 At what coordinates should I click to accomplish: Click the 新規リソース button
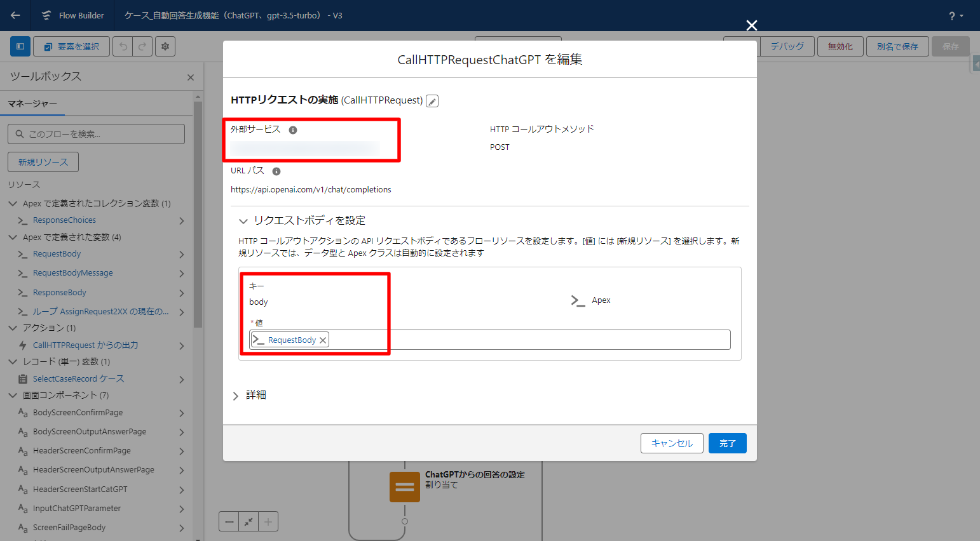[43, 162]
